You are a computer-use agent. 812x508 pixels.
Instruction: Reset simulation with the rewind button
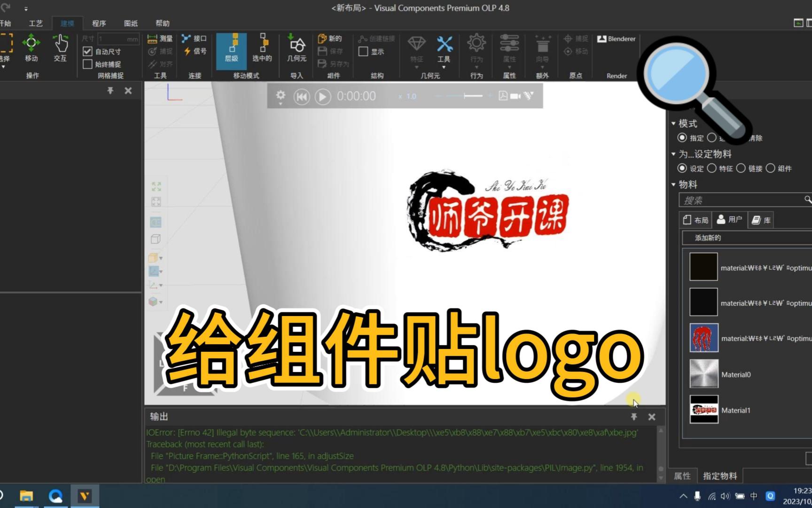coord(301,97)
